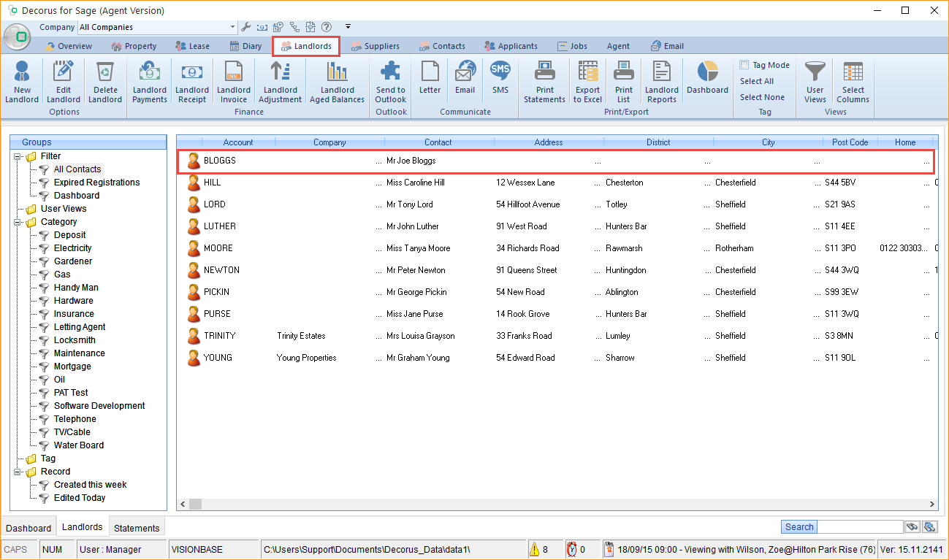949x560 pixels.
Task: Click the round application menu button
Action: coord(18,37)
